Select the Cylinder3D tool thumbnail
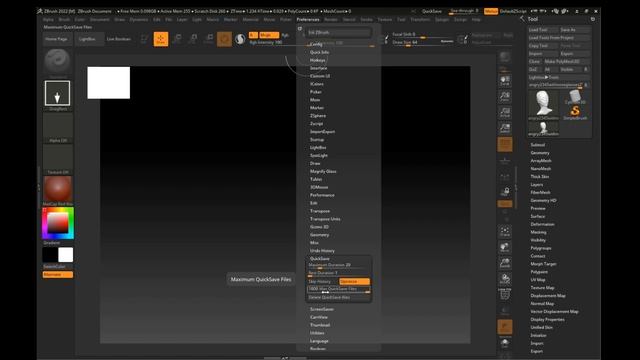This screenshot has height=360, width=640. click(x=575, y=97)
